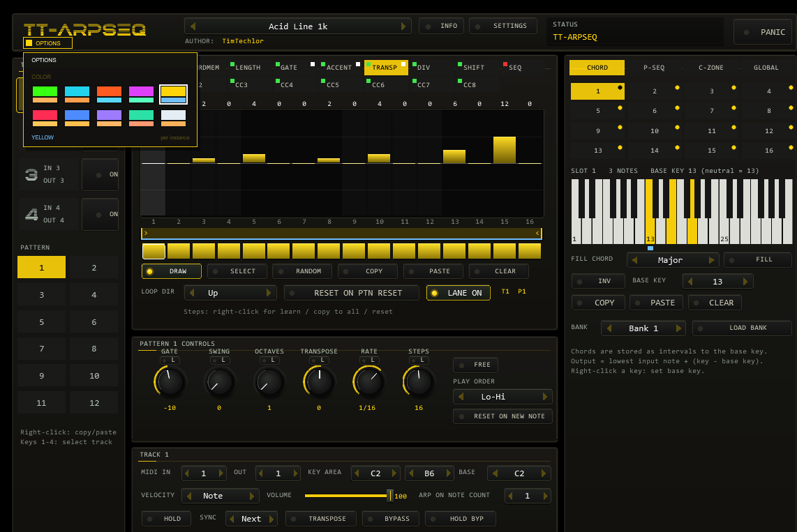The image size is (797, 532).
Task: Decrease BASE KEY 13 with left arrow
Action: click(x=690, y=281)
